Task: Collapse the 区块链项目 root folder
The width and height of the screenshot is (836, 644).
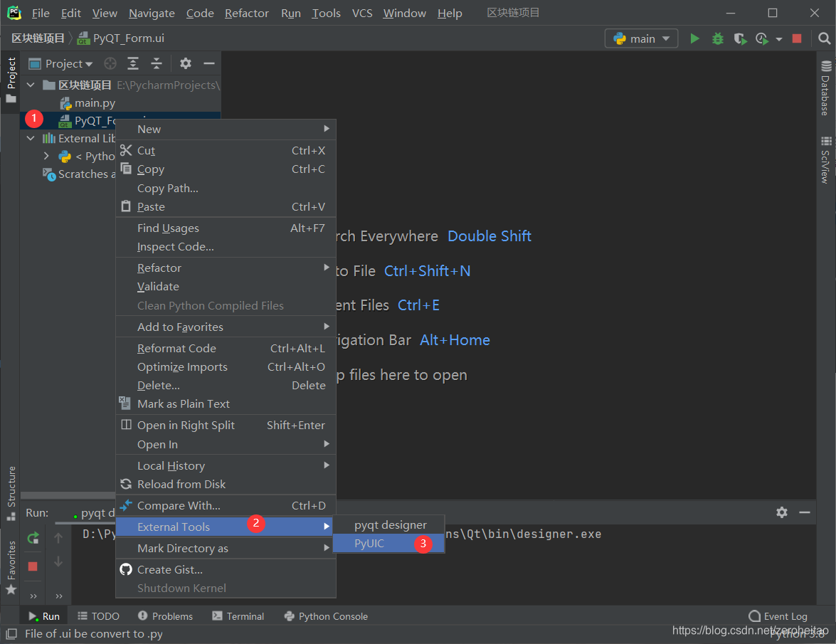Action: tap(31, 85)
